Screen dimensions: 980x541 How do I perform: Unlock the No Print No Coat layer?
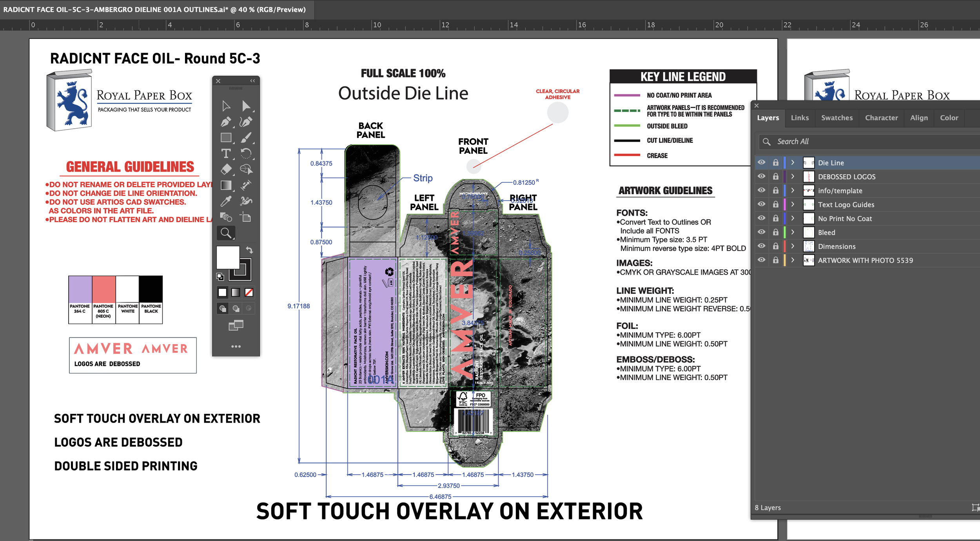click(776, 218)
